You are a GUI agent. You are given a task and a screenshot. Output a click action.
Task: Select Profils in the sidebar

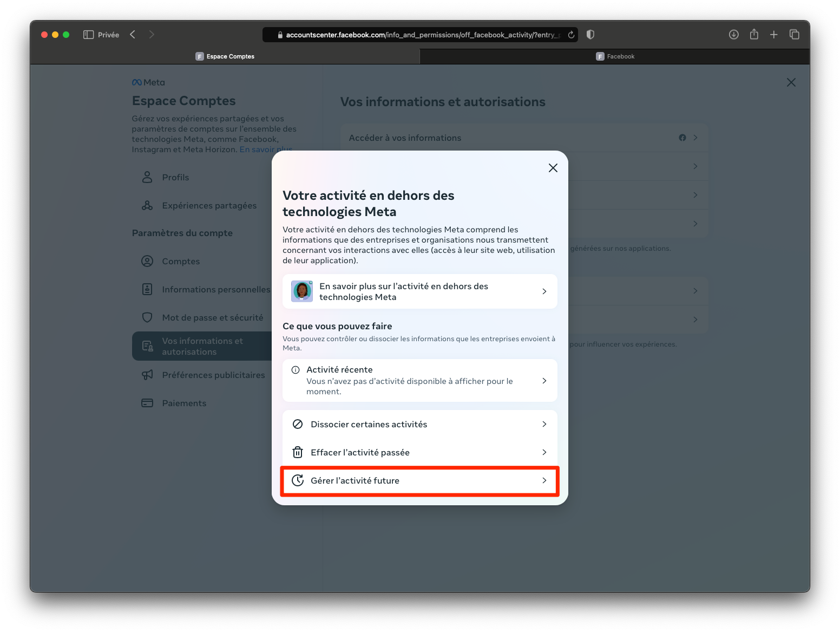175,178
